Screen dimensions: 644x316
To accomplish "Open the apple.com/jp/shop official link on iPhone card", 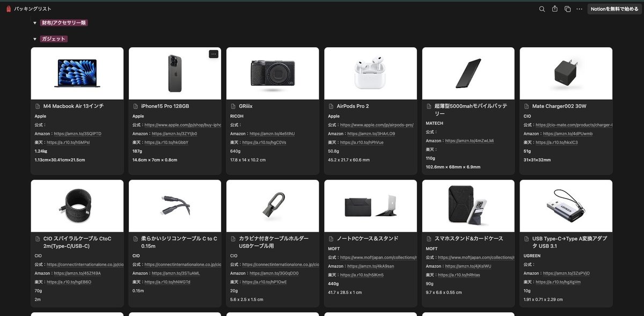I will [x=183, y=125].
